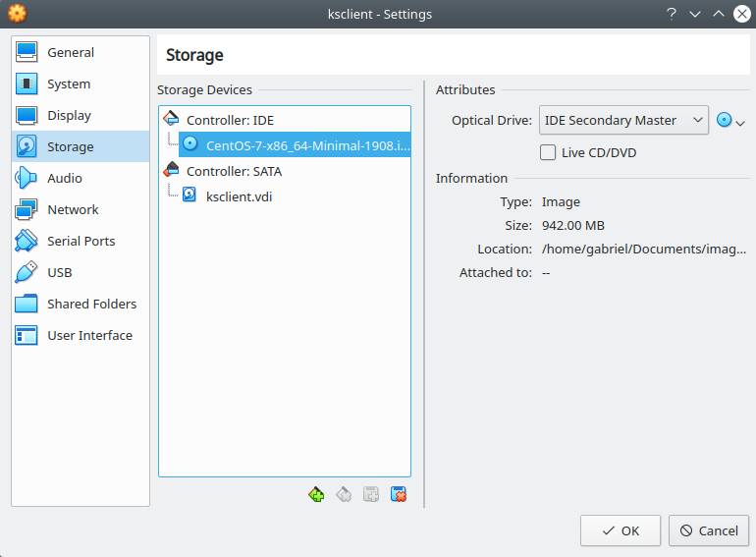Viewport: 756px width, 557px height.
Task: Click the System chip icon
Action: click(27, 84)
